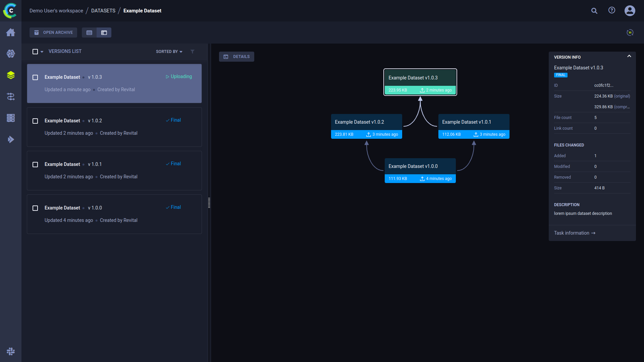644x362 pixels.
Task: Click the Slack community icon
Action: 11,351
